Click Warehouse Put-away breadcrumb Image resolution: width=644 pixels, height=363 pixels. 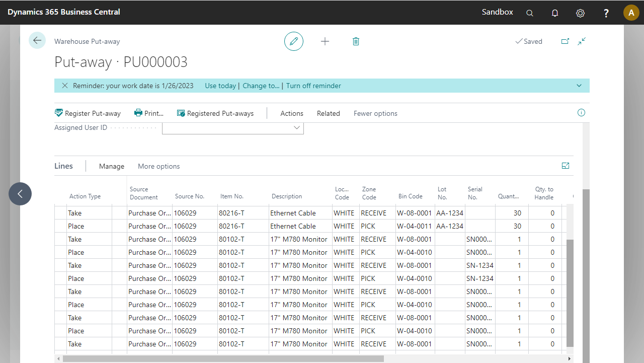click(87, 41)
